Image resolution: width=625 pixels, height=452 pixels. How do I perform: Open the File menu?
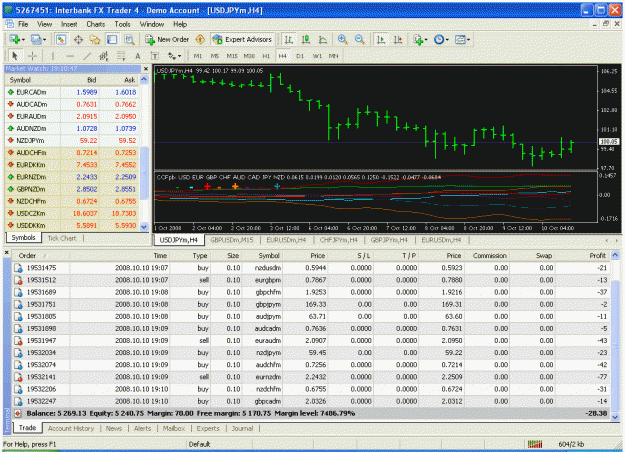pos(23,24)
